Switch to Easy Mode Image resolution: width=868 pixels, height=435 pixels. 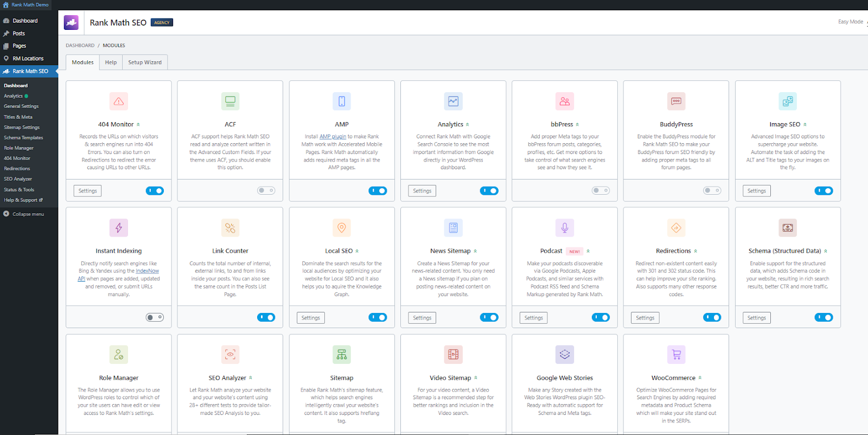[x=851, y=22]
